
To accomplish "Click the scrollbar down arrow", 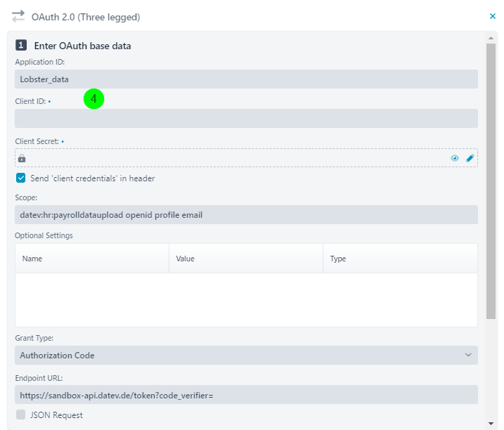I will click(491, 423).
